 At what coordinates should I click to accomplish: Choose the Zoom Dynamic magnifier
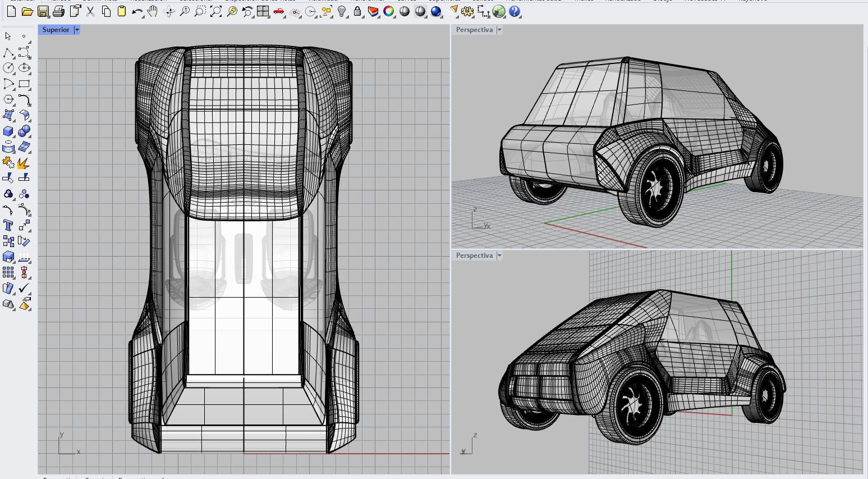point(185,11)
